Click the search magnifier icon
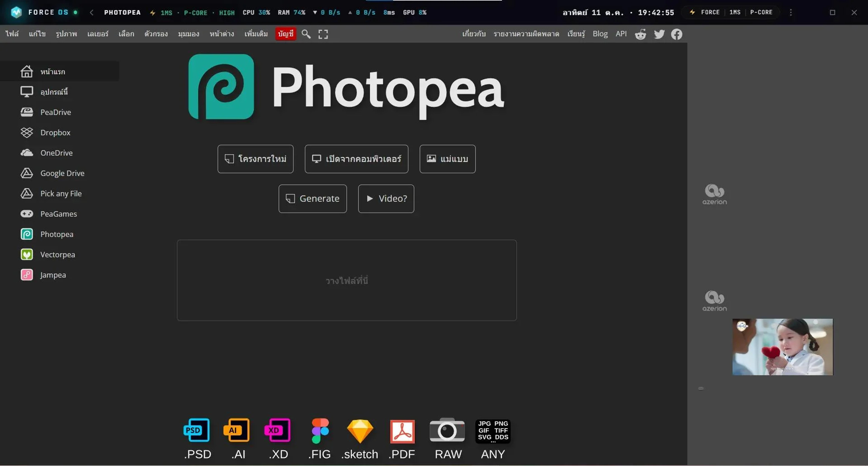 (x=306, y=34)
